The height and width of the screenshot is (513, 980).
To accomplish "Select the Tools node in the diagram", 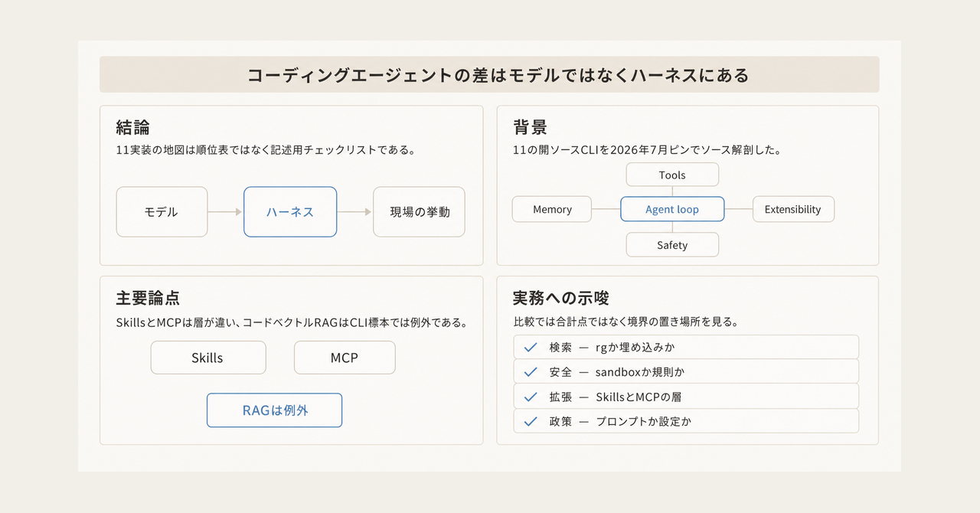I will pos(672,175).
